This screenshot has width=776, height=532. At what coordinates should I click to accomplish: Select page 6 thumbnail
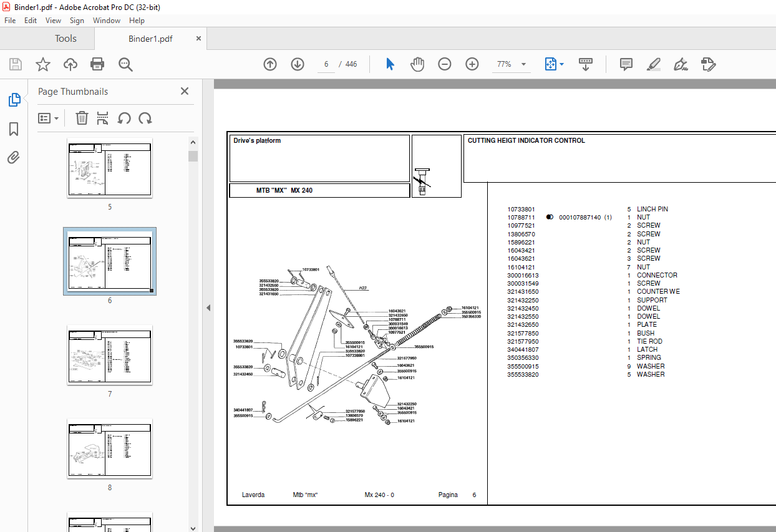110,261
